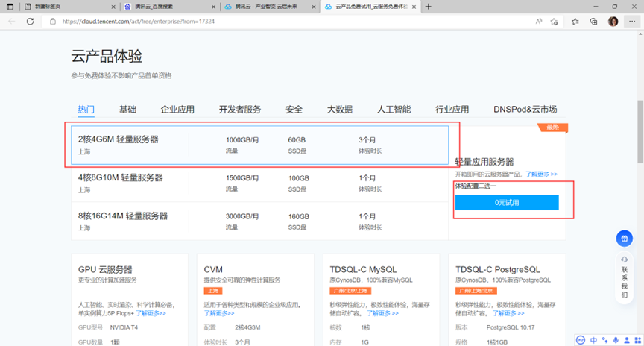Viewport: 644px width, 346px height.
Task: Activate the read aloud icon
Action: tap(538, 22)
